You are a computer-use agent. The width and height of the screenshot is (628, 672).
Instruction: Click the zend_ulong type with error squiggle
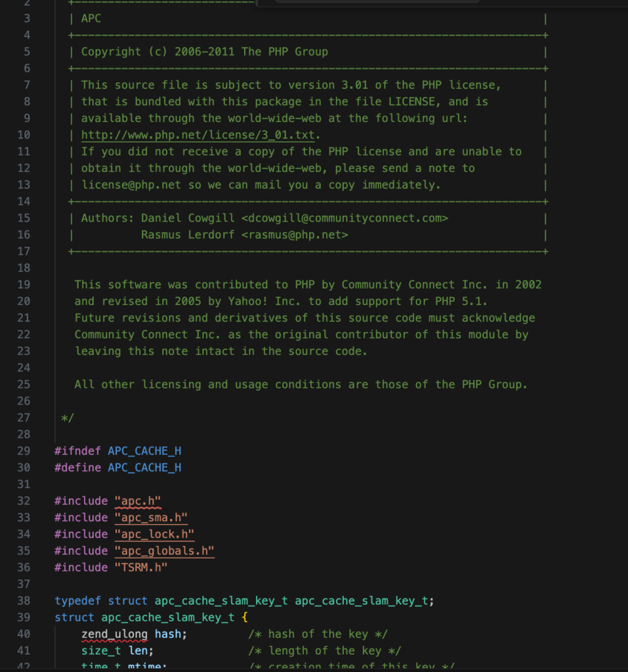pyautogui.click(x=114, y=634)
